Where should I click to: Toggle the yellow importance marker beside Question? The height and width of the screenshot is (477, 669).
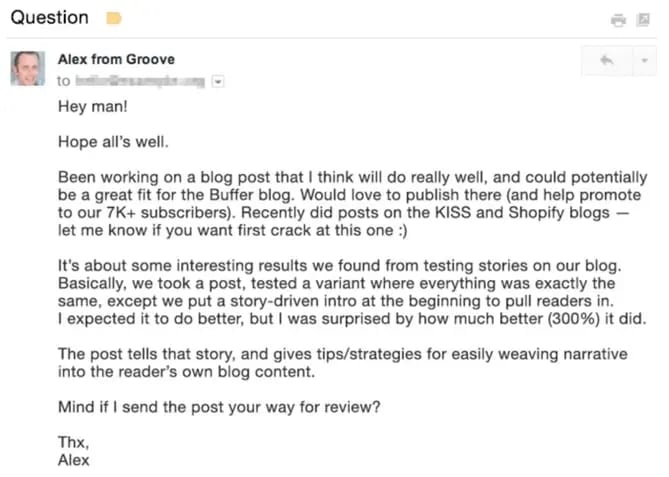(114, 18)
